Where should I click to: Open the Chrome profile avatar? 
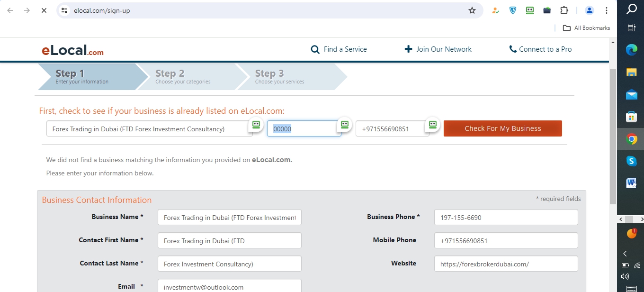coord(589,10)
